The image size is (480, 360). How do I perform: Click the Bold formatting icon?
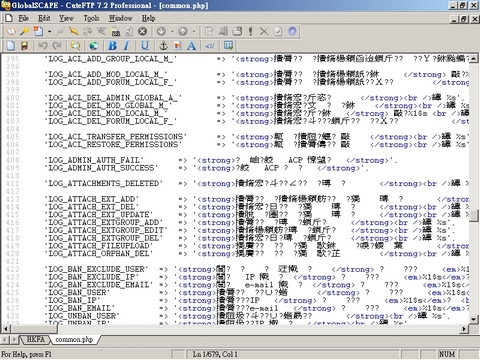click(112, 46)
